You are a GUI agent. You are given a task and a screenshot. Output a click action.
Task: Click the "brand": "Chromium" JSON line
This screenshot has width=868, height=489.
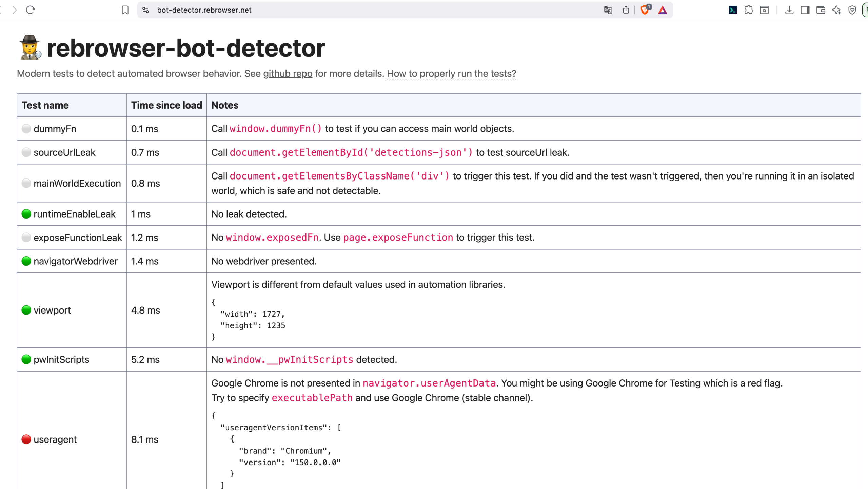[x=285, y=451]
